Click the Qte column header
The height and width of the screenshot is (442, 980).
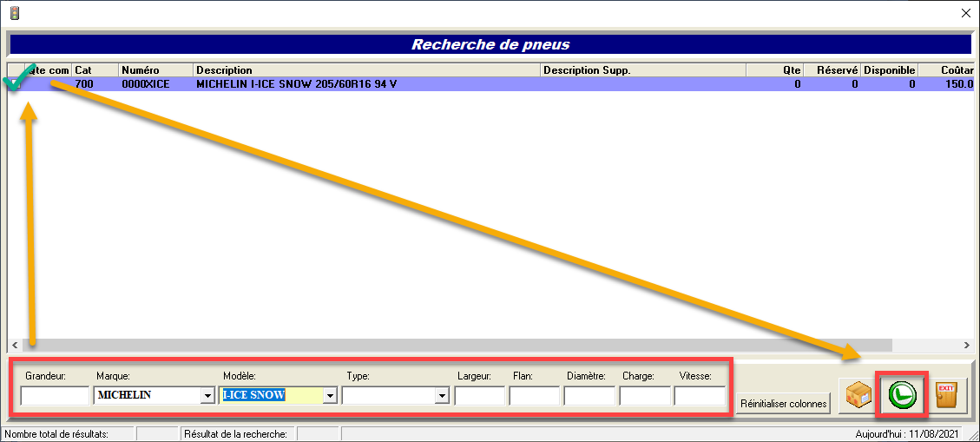coord(775,70)
